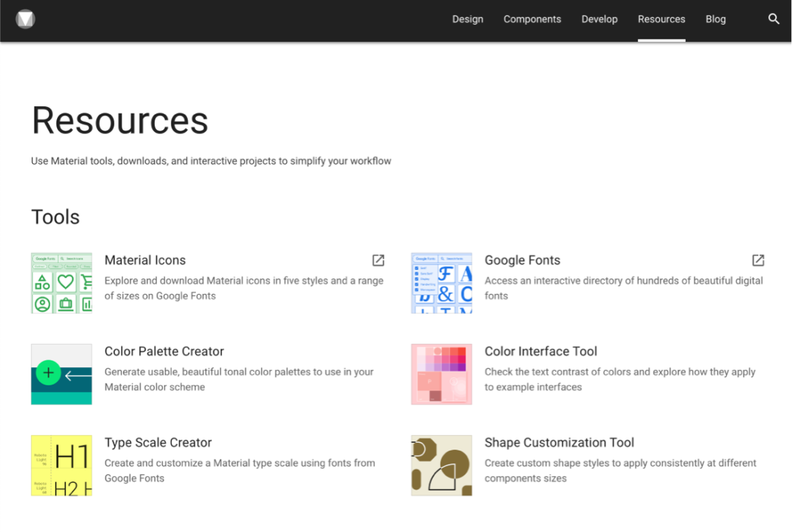Open the search icon in the header
The image size is (792, 532).
774,19
